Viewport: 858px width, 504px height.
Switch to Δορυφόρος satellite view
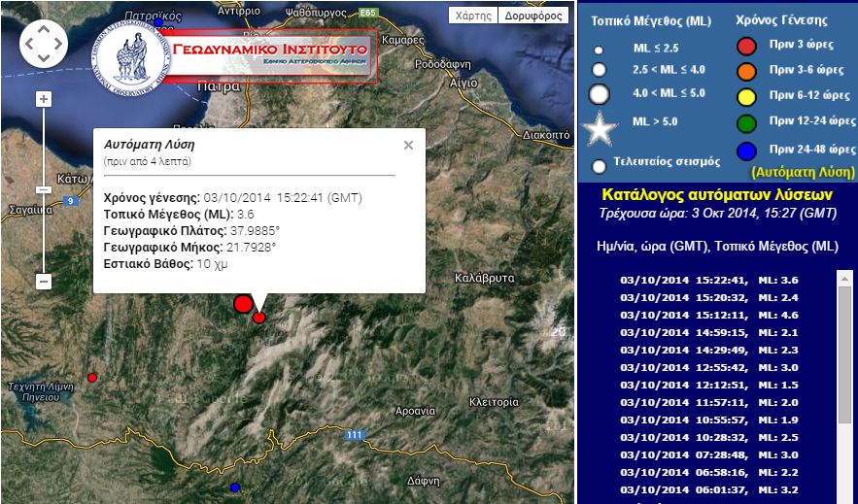tap(533, 16)
